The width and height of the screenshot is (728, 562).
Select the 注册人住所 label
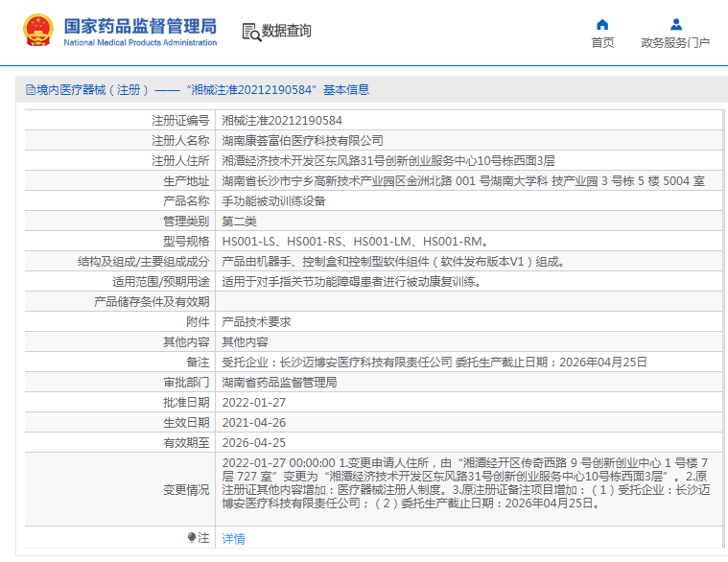pyautogui.click(x=180, y=161)
